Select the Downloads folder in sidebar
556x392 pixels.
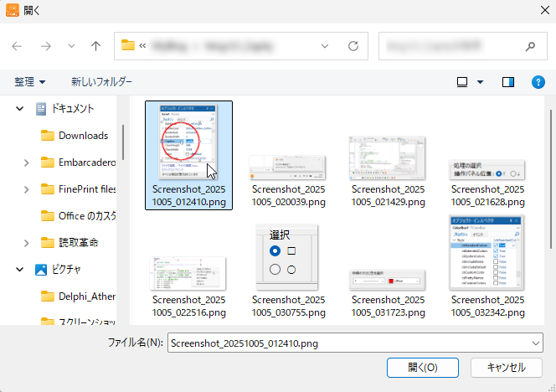click(83, 136)
